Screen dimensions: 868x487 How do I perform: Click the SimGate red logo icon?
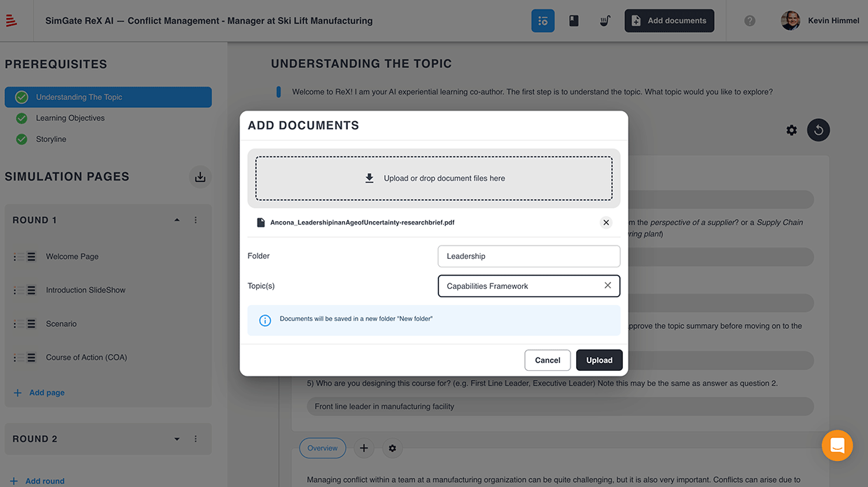11,21
